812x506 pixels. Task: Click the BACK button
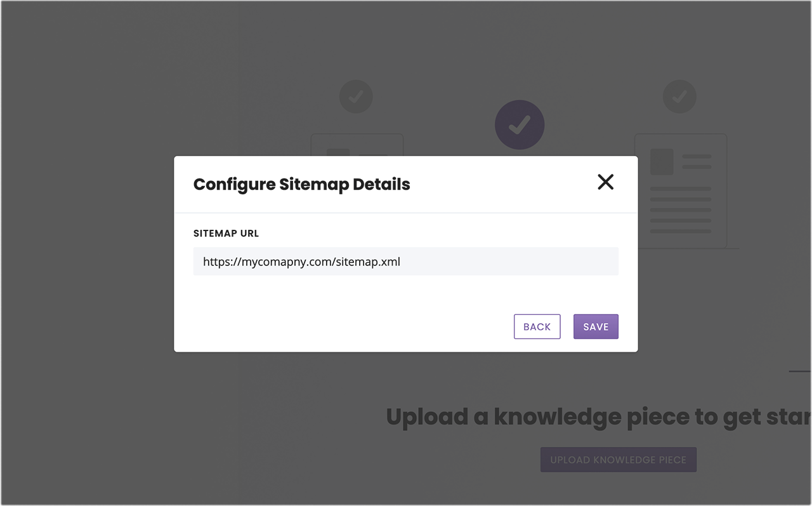click(537, 326)
